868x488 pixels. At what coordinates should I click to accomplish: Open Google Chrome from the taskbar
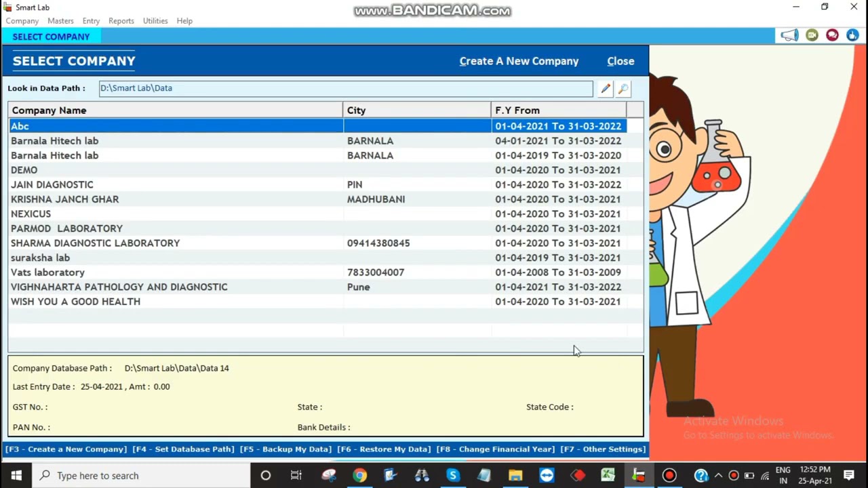[x=359, y=475]
